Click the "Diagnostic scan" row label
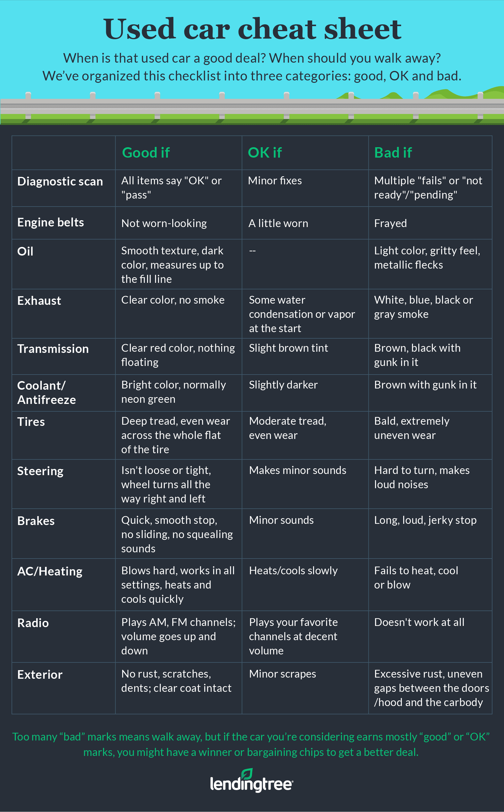 point(60,181)
